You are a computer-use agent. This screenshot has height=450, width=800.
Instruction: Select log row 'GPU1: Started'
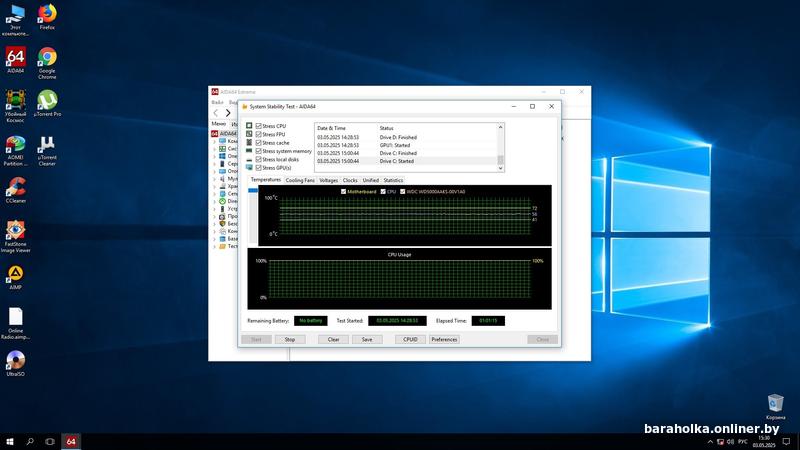click(x=406, y=145)
